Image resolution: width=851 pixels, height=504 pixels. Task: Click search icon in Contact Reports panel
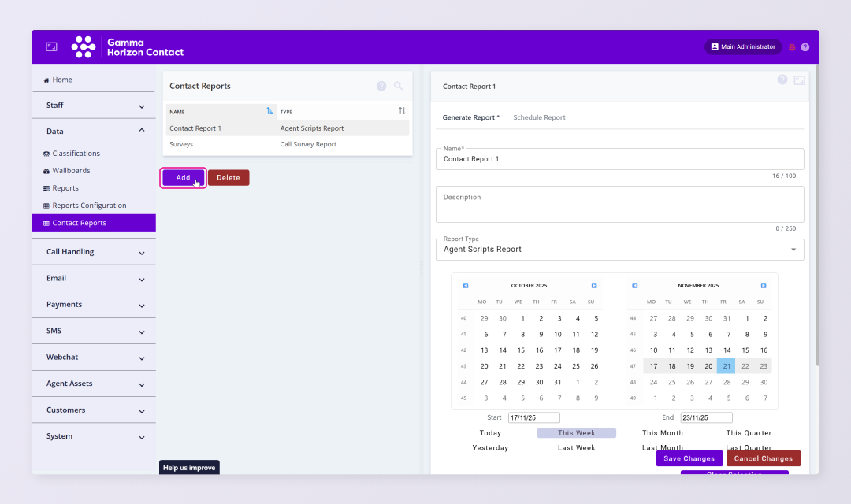[399, 86]
